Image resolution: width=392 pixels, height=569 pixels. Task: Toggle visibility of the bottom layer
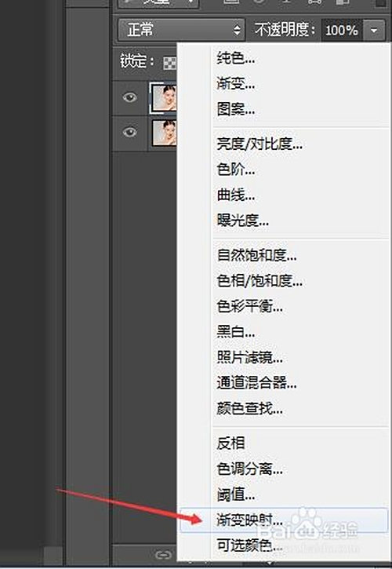[x=130, y=131]
